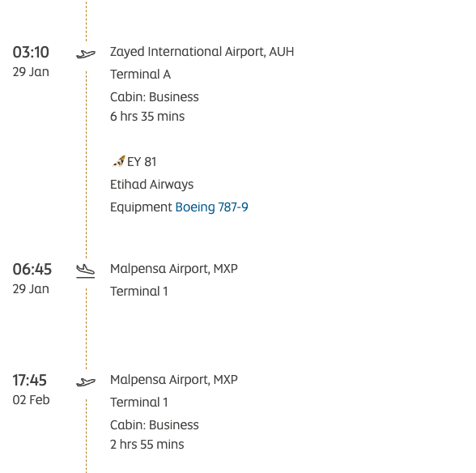
Task: Click the 2 hrs 55 mins duration
Action: pos(147,445)
